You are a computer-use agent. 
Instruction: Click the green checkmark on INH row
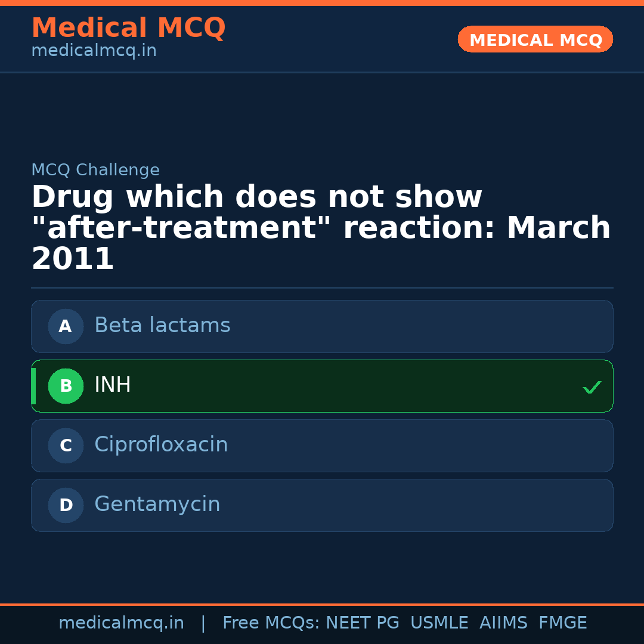592,388
